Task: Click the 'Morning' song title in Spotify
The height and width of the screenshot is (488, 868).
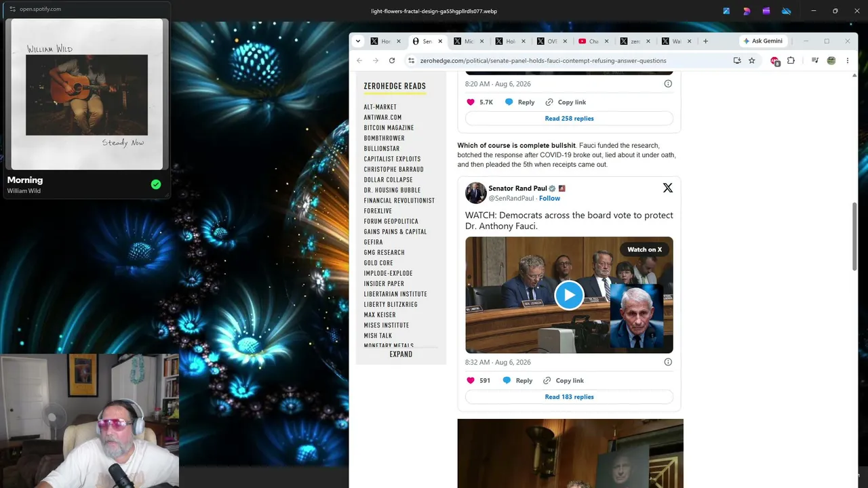Action: tap(25, 180)
